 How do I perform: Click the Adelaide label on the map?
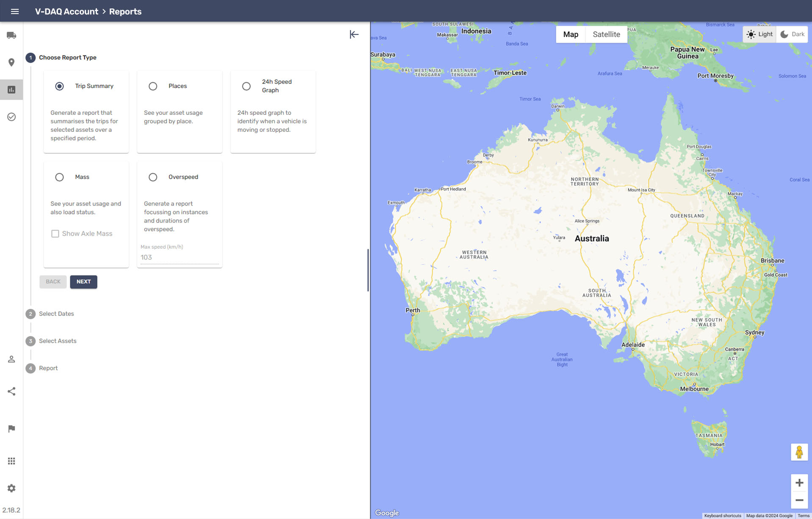[x=633, y=344]
